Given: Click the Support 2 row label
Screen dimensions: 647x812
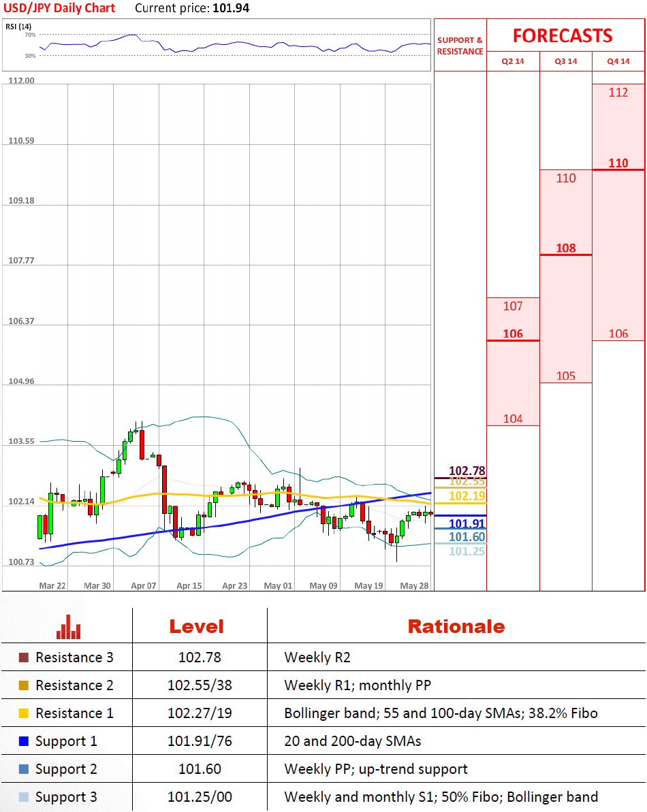Looking at the screenshot, I should point(66,770).
